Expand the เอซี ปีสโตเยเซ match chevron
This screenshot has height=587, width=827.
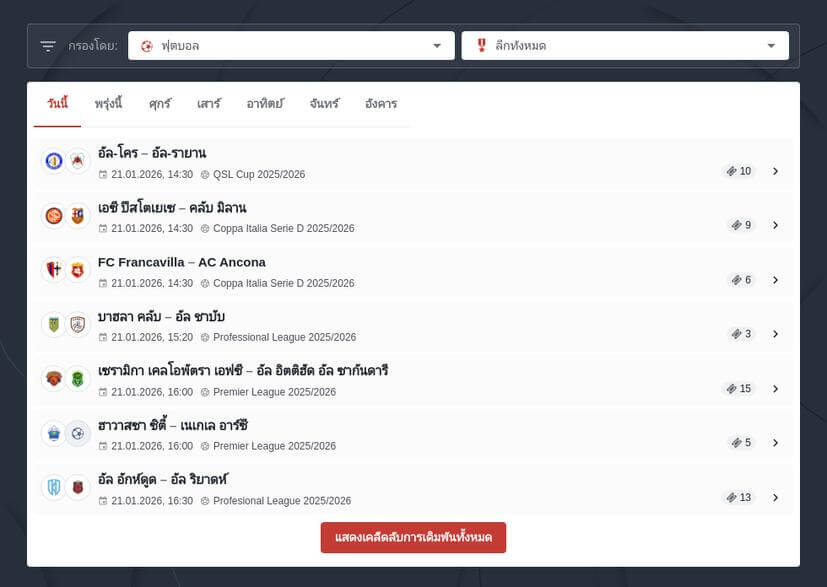[775, 225]
